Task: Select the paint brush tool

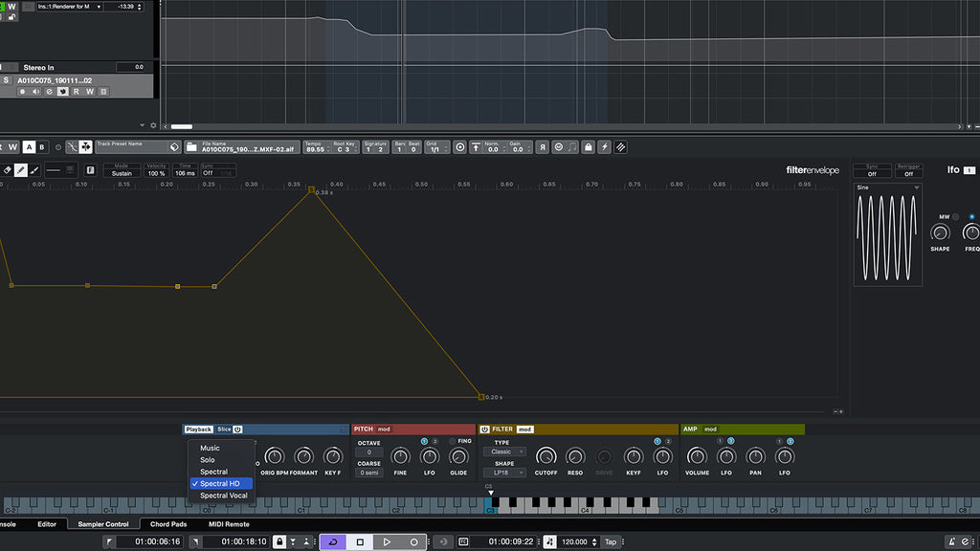Action: [34, 170]
